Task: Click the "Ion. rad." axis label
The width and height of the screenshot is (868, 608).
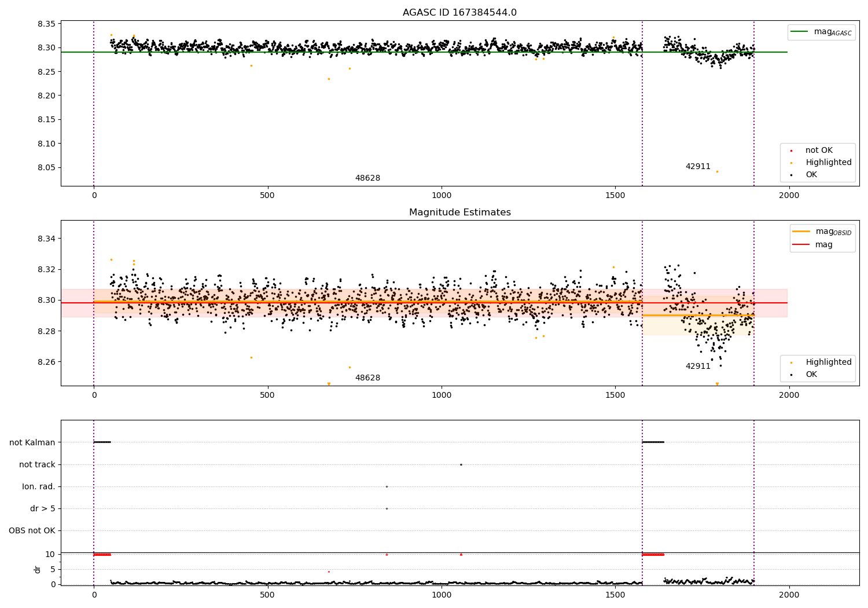Action: pyautogui.click(x=39, y=486)
